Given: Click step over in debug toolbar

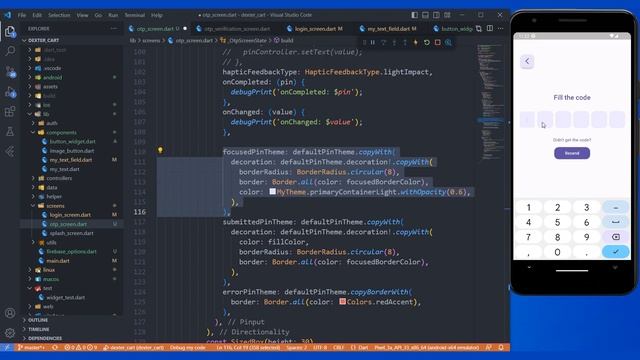Looking at the screenshot, I should pyautogui.click(x=383, y=42).
